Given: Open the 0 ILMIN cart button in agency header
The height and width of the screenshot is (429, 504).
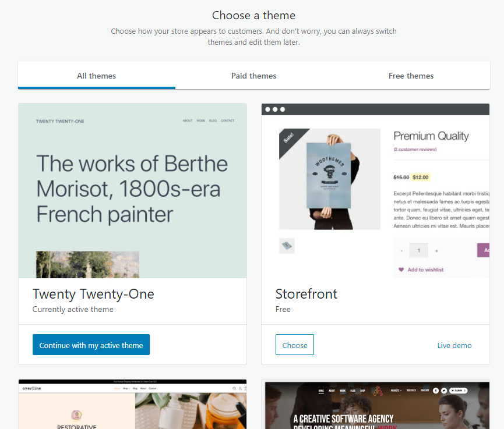Looking at the screenshot, I should pyautogui.click(x=459, y=390).
